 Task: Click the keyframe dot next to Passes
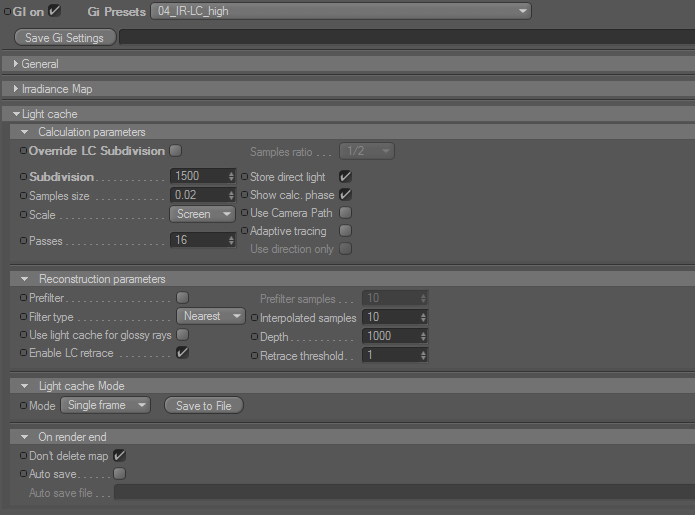pos(23,241)
